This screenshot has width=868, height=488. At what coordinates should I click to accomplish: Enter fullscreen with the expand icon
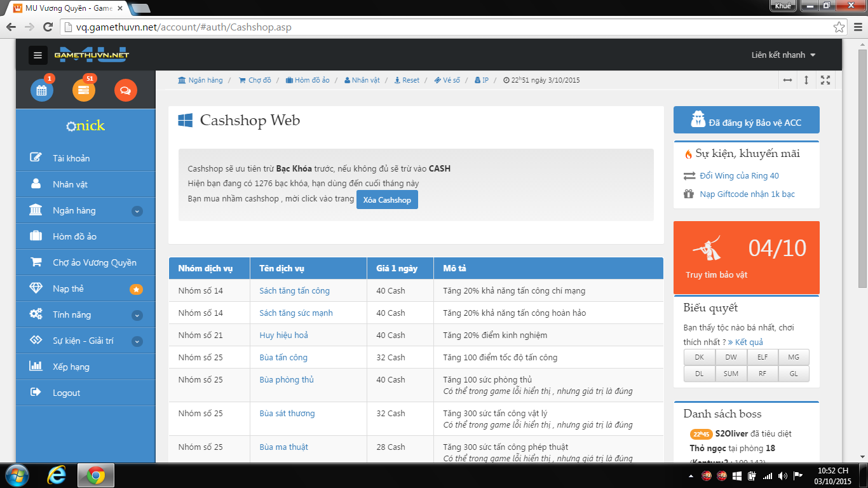coord(825,80)
